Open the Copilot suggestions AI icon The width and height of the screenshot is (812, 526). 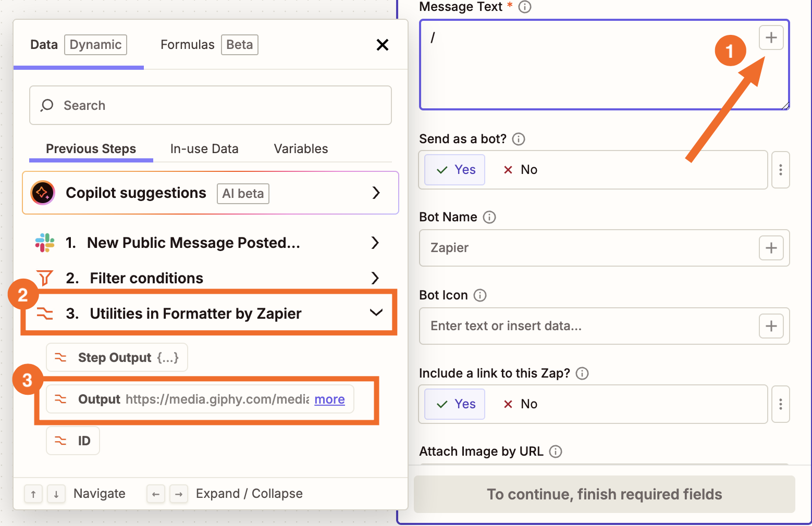(42, 193)
